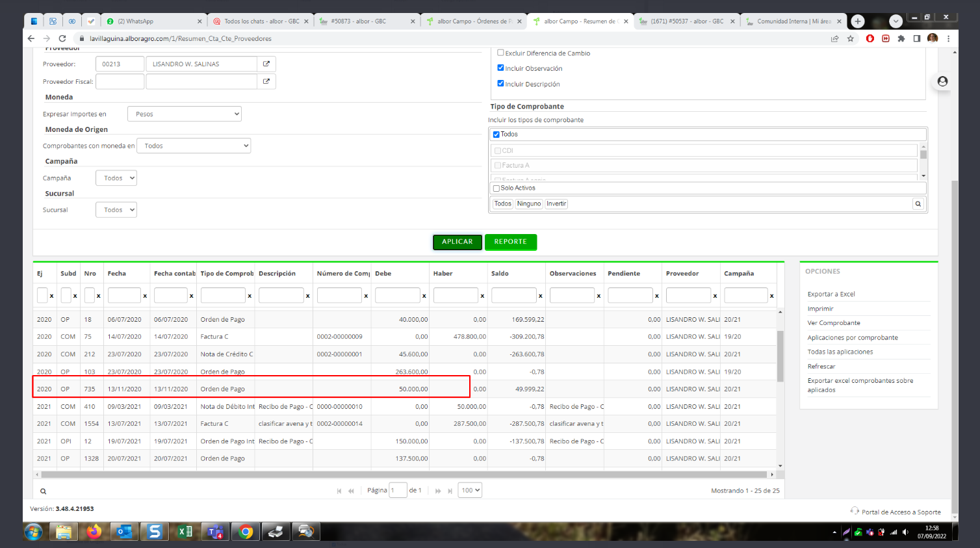Expand Expresar importes en Pesos dropdown
980x548 pixels.
185,114
